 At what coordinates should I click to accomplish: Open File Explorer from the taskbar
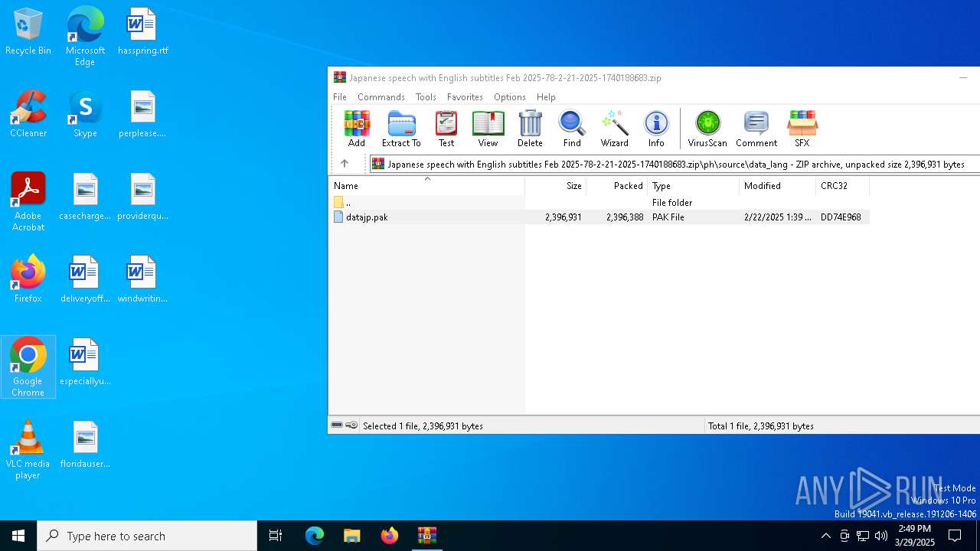click(351, 536)
